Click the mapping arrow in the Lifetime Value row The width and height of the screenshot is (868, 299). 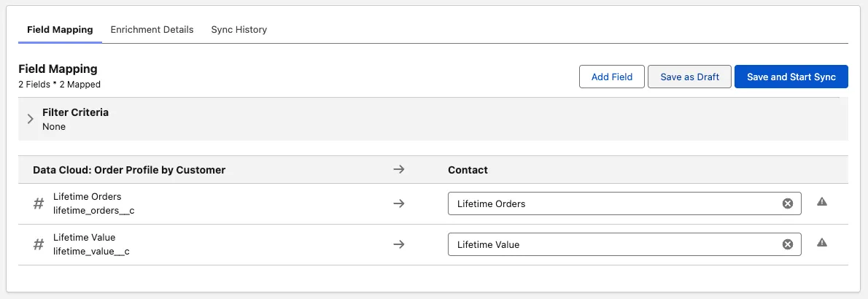click(x=398, y=244)
